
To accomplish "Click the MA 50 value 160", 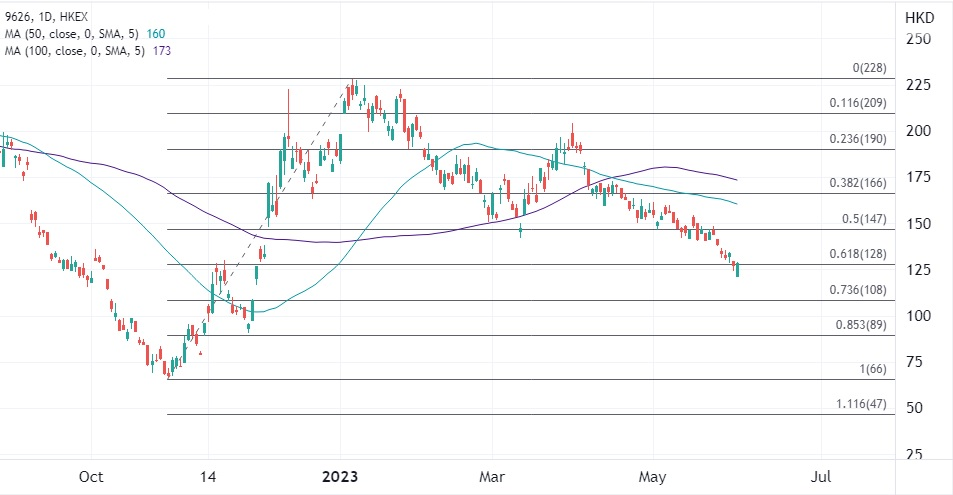I will 156,34.
